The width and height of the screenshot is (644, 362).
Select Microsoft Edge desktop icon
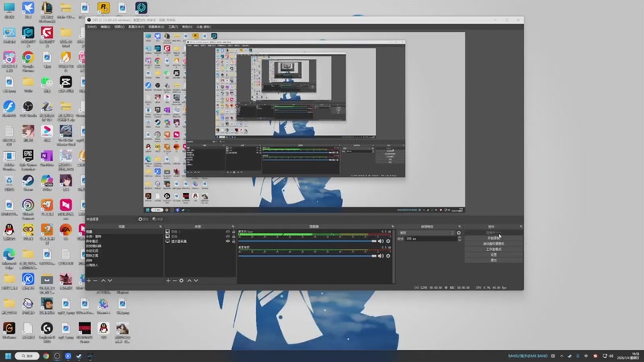point(9,258)
